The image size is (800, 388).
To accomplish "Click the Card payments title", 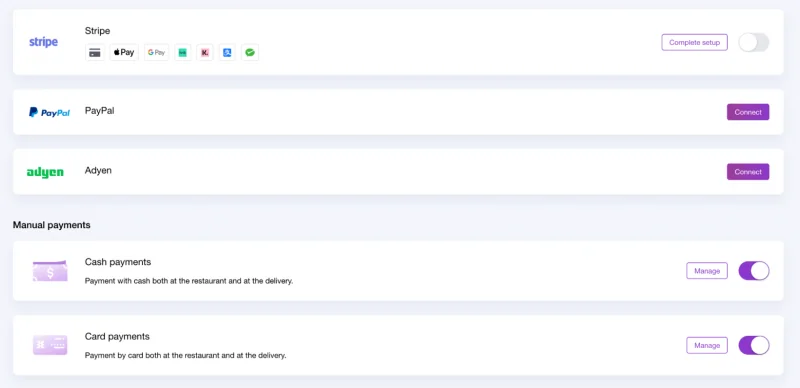I will coord(117,336).
